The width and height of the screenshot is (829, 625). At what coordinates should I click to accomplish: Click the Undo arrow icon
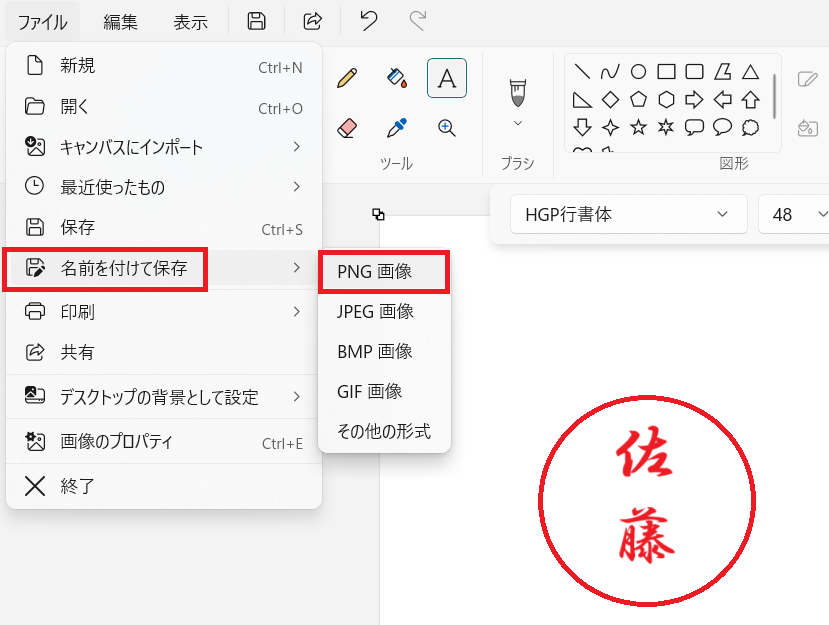[369, 22]
